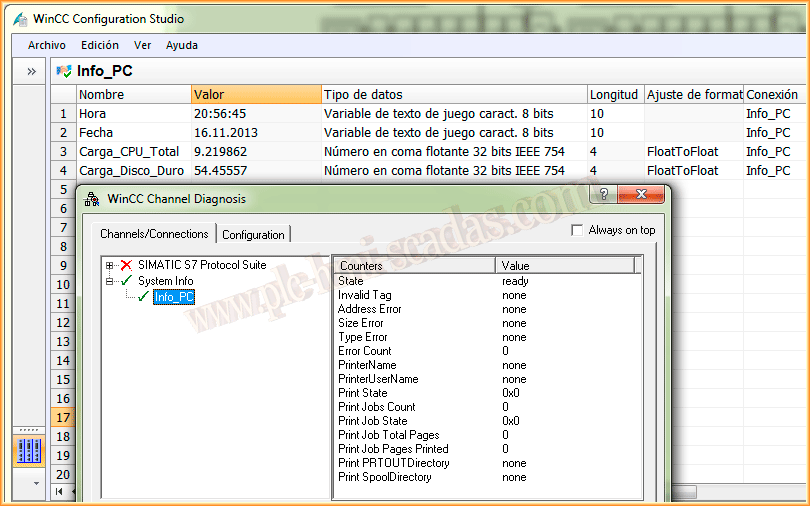Click the Info_PC tag icon in header
The width and height of the screenshot is (810, 506).
(x=65, y=71)
